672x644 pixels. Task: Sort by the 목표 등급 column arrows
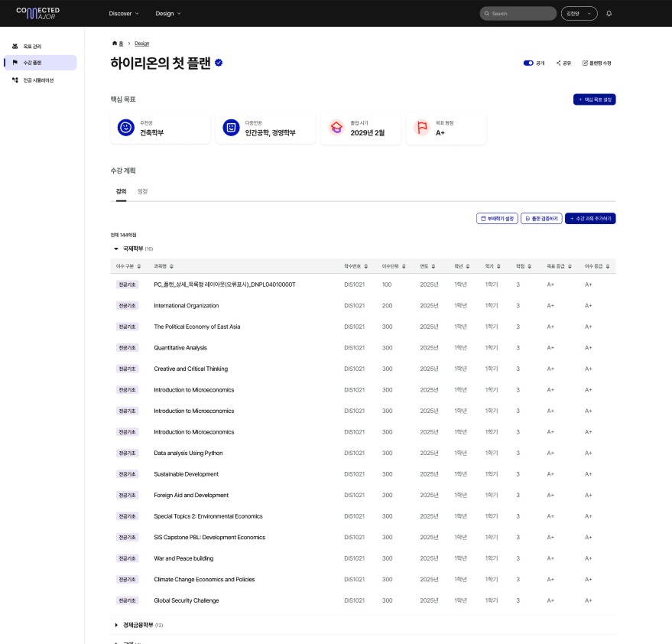570,266
